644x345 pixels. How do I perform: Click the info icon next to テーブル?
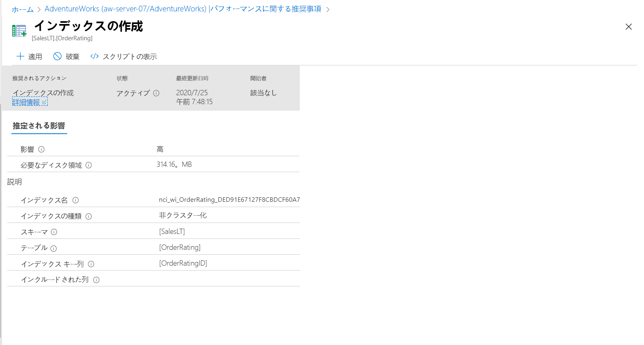[x=54, y=248]
